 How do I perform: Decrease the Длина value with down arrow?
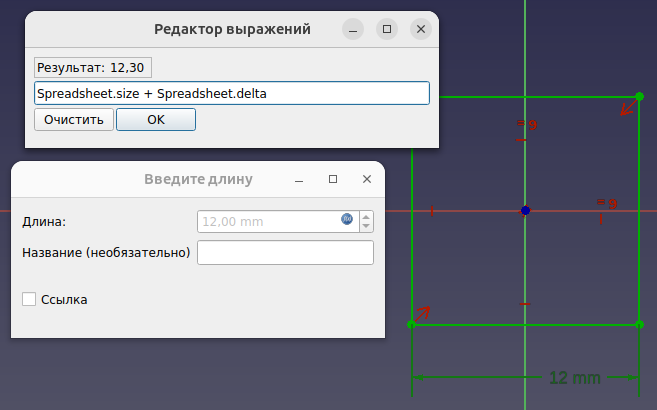(366, 226)
